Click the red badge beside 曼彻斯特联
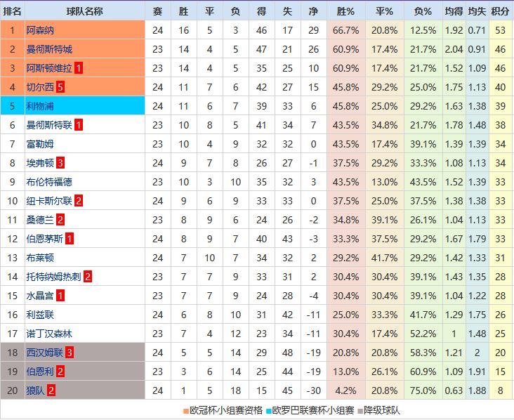The image size is (514, 420). (x=79, y=125)
